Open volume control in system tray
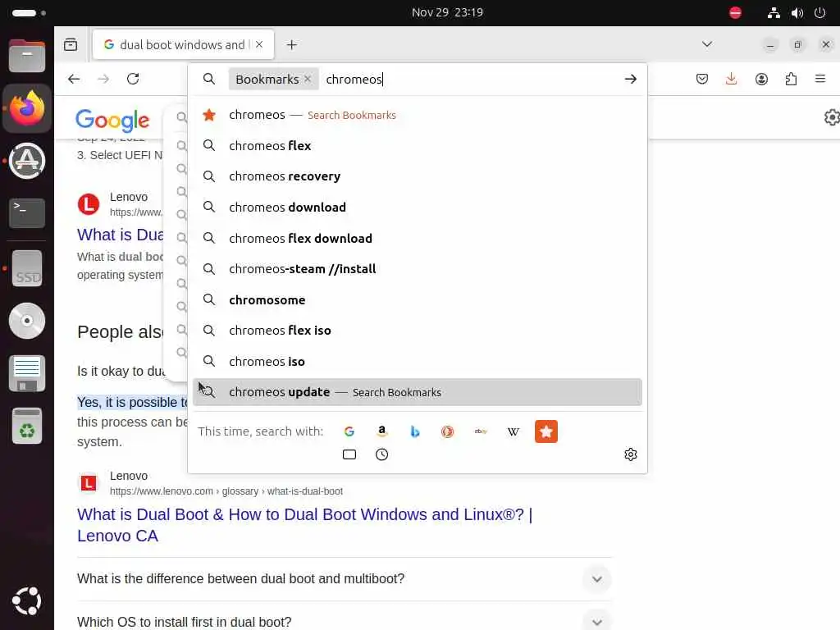This screenshot has height=630, width=840. 797,13
